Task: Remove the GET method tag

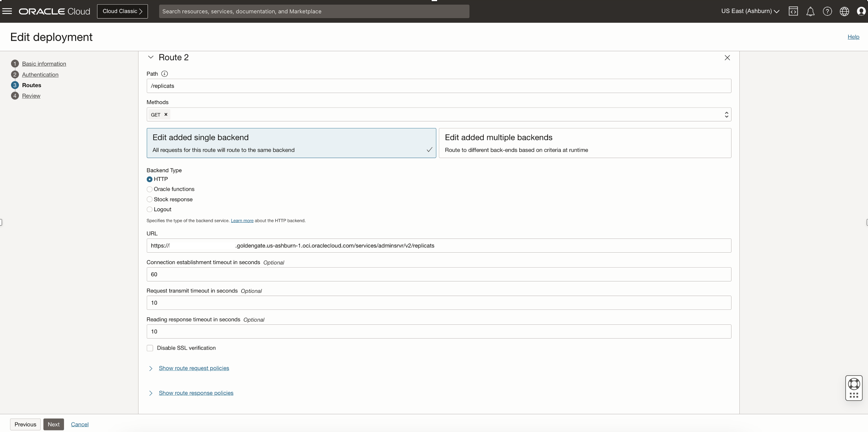Action: (x=166, y=114)
